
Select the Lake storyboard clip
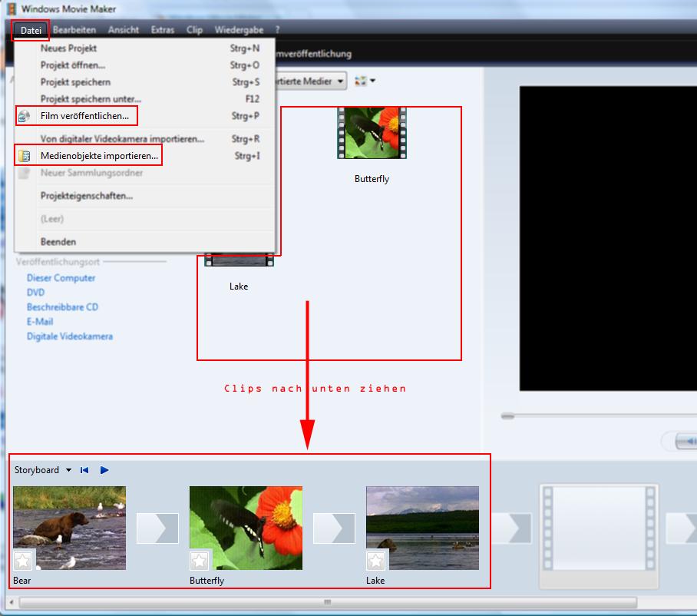pyautogui.click(x=422, y=528)
